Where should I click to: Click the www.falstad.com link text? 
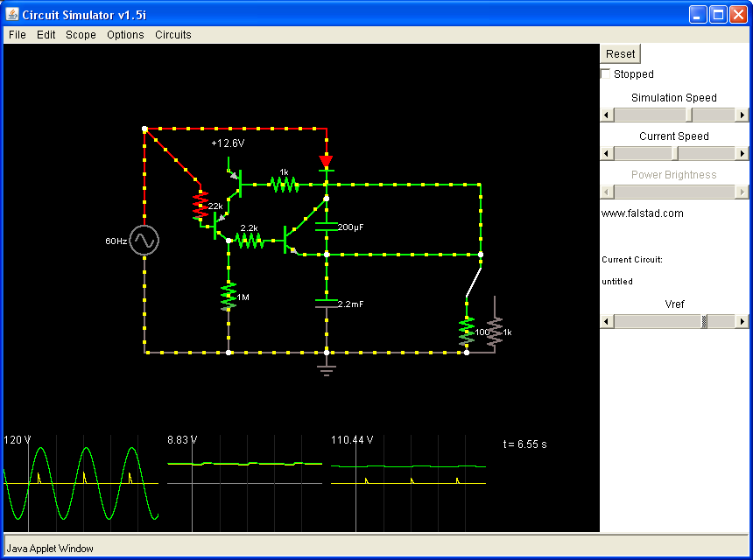(642, 213)
